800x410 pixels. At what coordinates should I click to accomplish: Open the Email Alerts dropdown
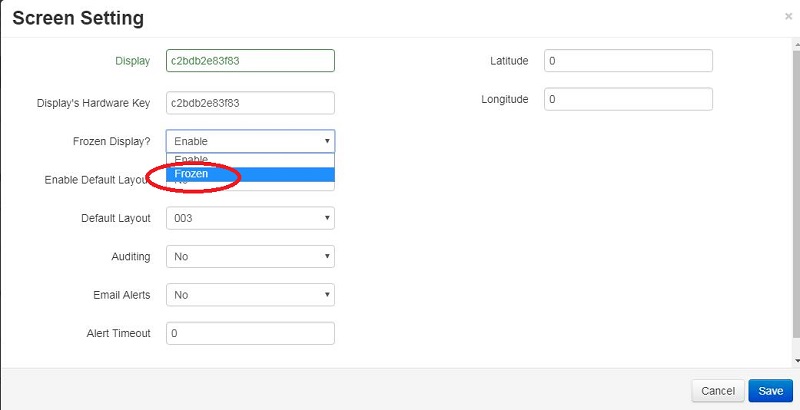pyautogui.click(x=250, y=295)
